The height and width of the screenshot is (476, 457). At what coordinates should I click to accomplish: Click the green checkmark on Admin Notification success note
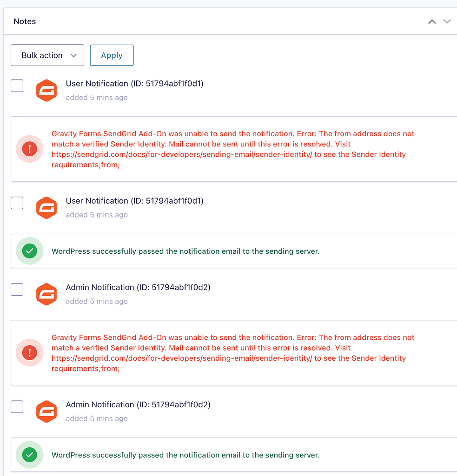[x=29, y=455]
